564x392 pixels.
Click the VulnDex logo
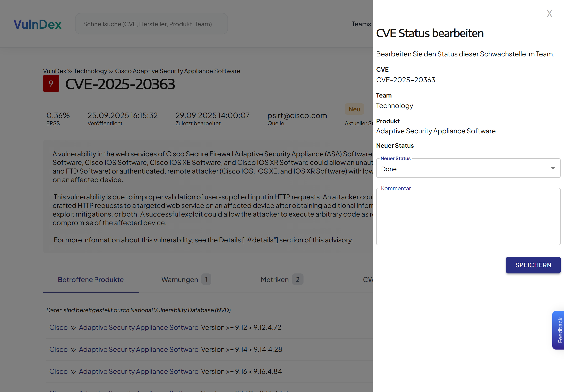point(37,24)
